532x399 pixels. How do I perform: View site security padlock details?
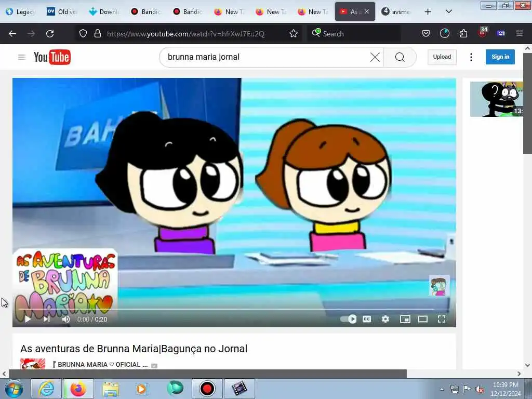(98, 34)
